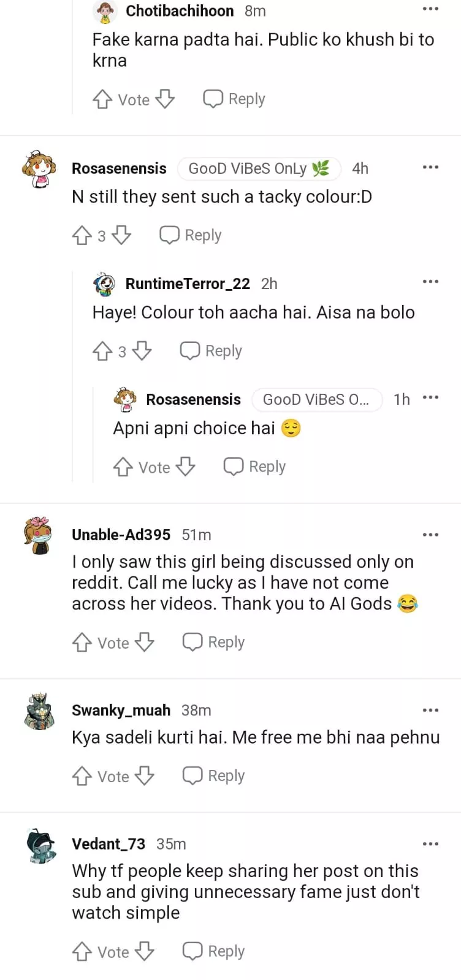Image resolution: width=461 pixels, height=980 pixels.
Task: Downvote Swanky_muah's comment
Action: [x=145, y=776]
